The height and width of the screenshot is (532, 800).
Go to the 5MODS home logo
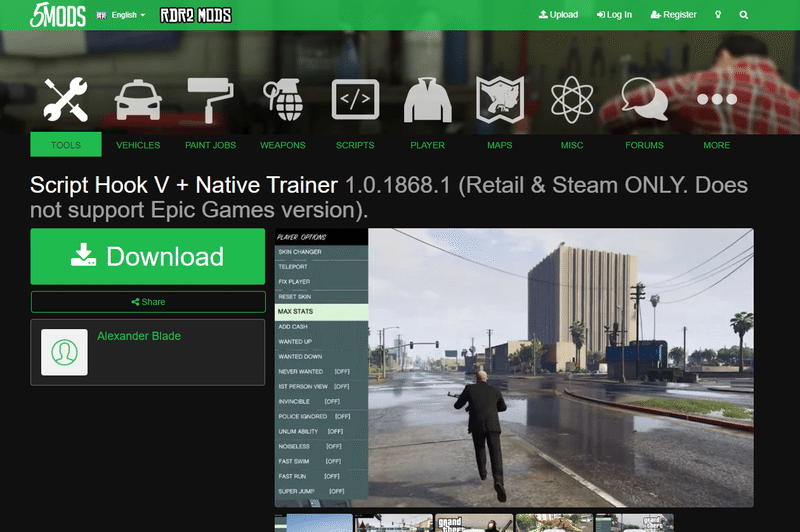click(58, 15)
